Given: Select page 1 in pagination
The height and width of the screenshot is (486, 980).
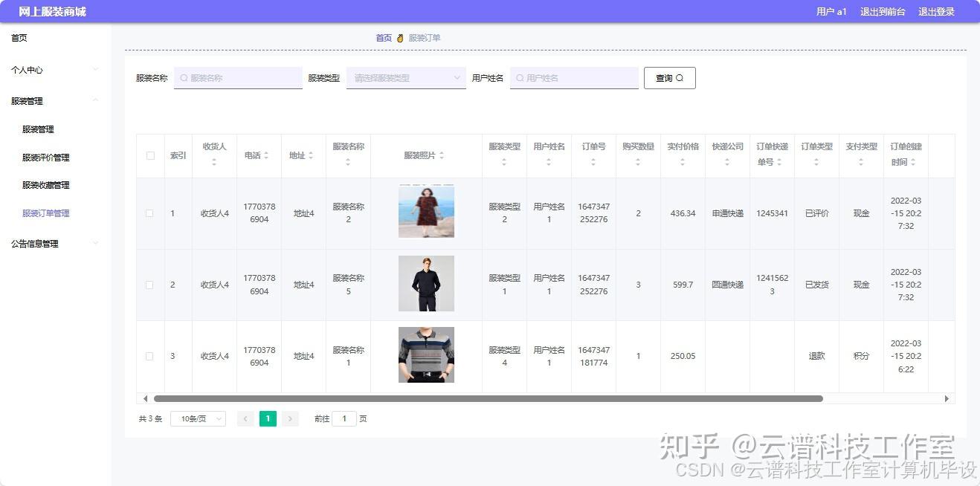Looking at the screenshot, I should click(268, 419).
